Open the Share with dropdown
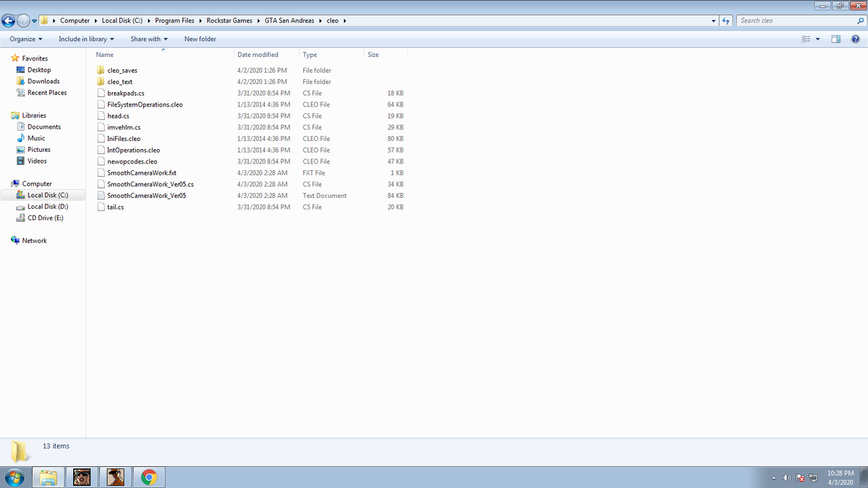This screenshot has height=488, width=868. [x=149, y=39]
